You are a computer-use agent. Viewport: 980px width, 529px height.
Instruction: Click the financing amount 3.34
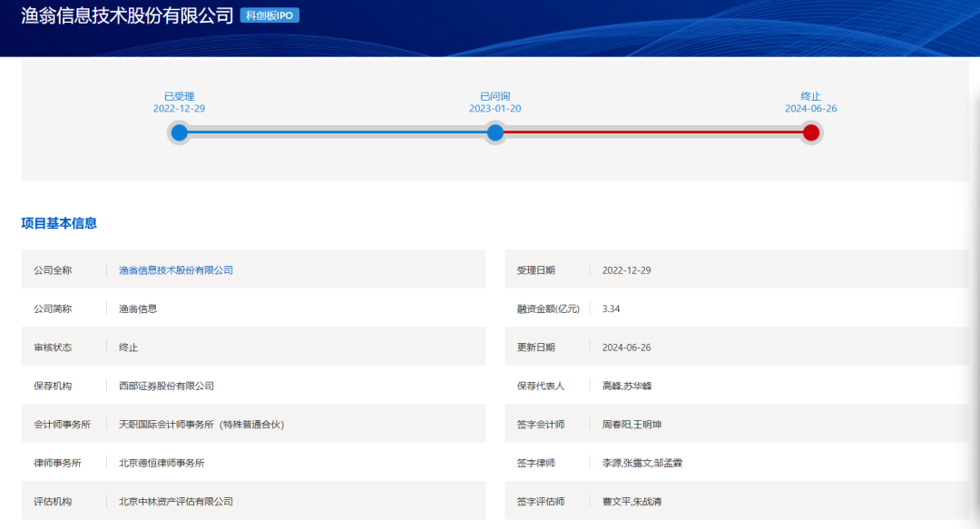click(x=611, y=309)
